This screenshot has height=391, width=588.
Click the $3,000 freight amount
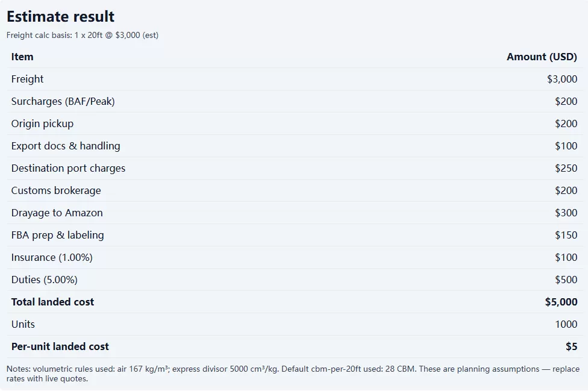(x=562, y=79)
